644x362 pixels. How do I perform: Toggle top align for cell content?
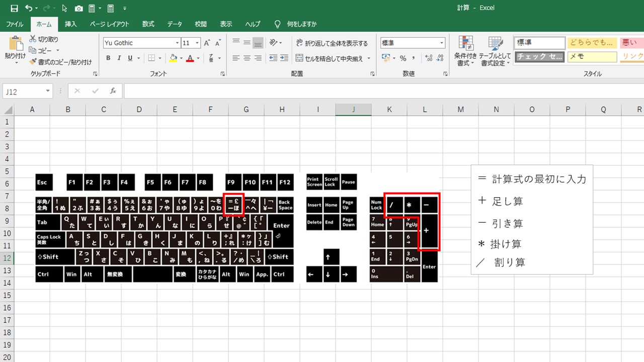pos(235,43)
